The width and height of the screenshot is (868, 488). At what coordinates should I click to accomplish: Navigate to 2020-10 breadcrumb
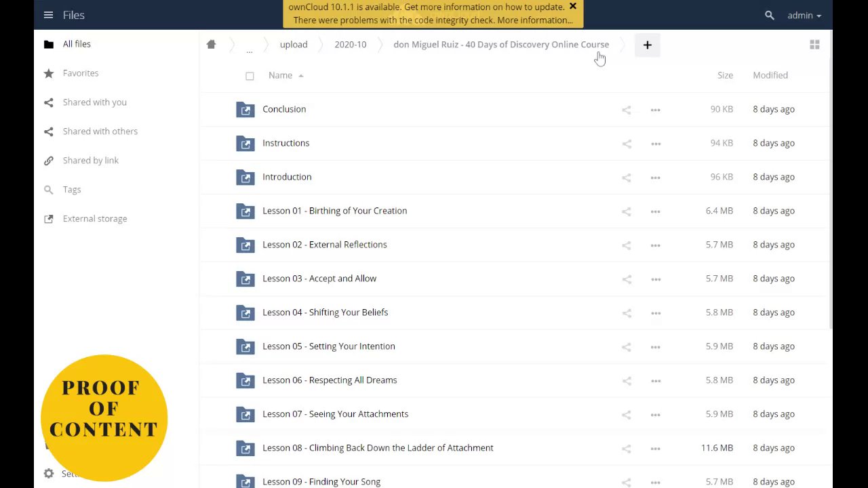[x=350, y=44]
